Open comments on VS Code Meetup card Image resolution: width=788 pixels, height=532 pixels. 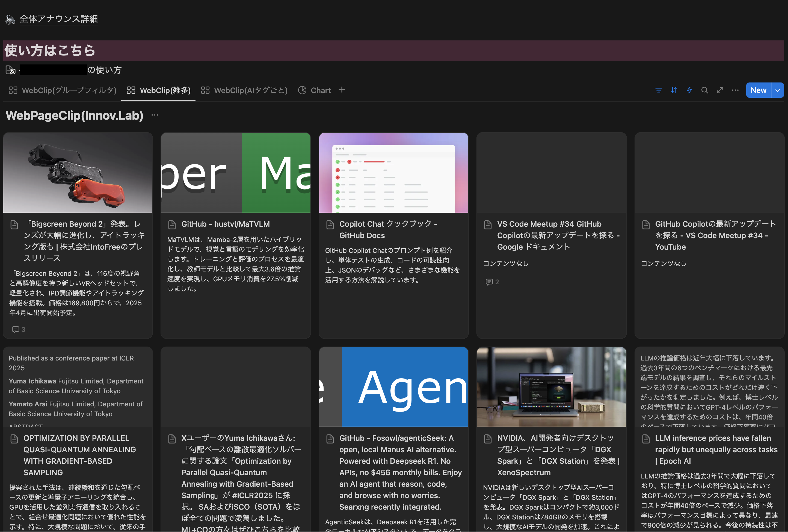pyautogui.click(x=492, y=282)
